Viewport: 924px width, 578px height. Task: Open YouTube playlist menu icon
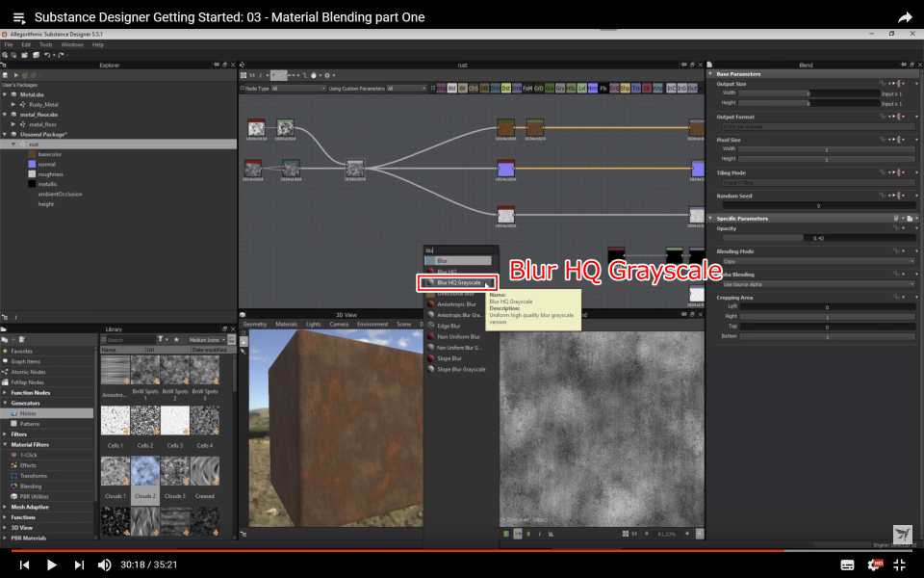[x=19, y=17]
